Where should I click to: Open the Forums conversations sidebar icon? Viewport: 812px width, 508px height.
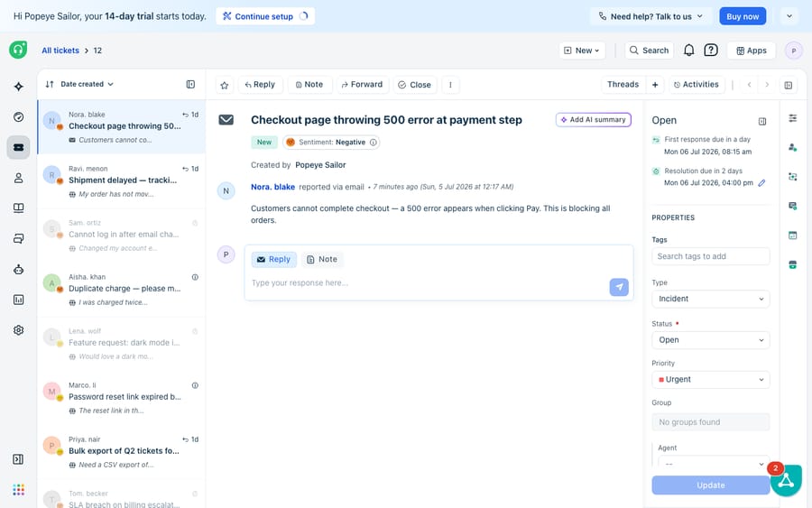pos(19,239)
